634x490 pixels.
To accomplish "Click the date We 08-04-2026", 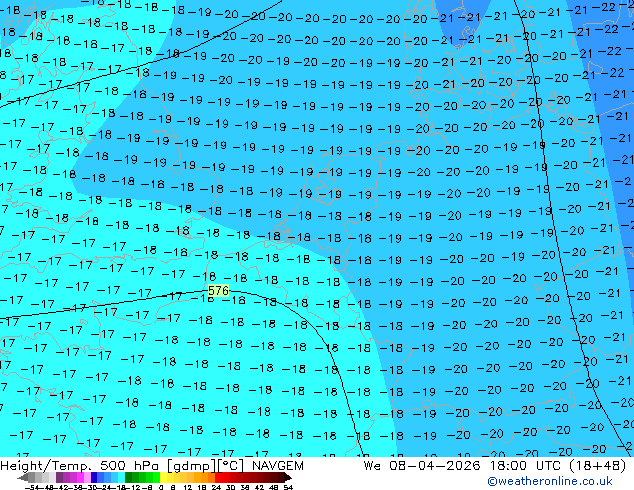I will tap(422, 466).
